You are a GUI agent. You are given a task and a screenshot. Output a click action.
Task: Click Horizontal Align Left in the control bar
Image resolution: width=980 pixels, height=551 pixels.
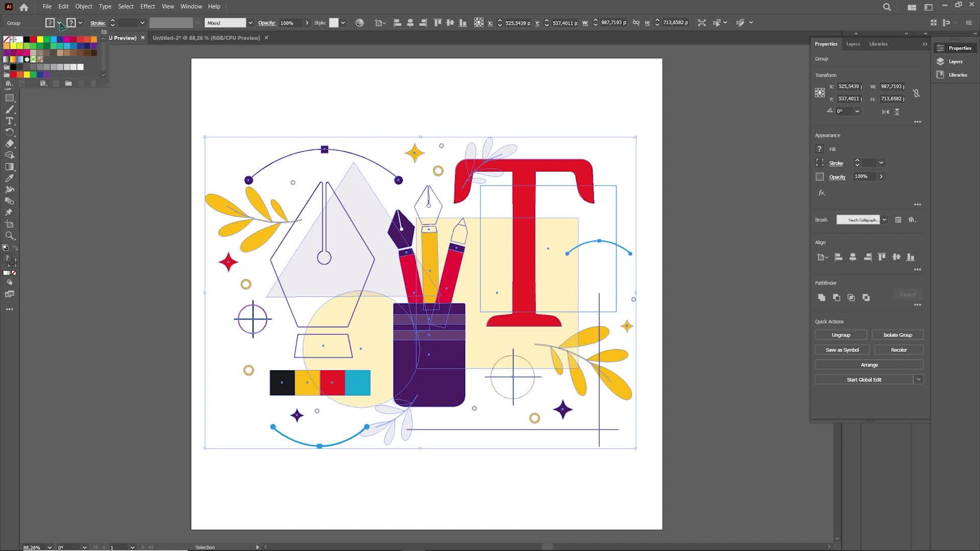(x=398, y=22)
